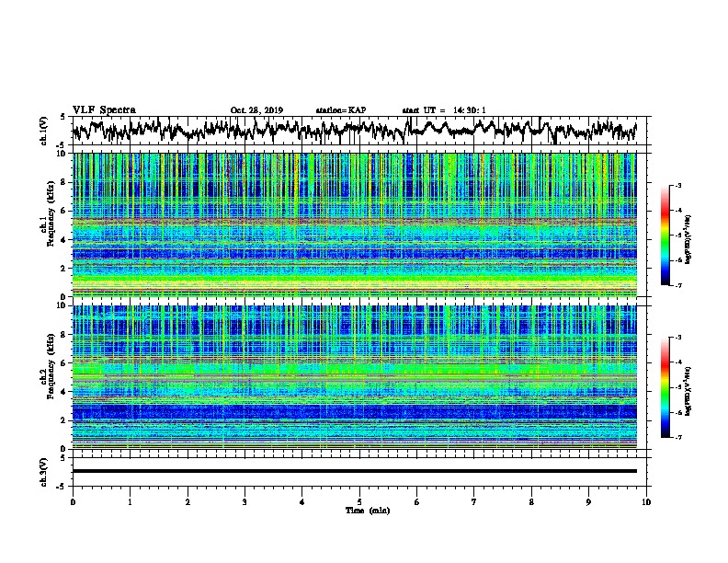Click inside the ch.1 spectrogram panel

pos(355,224)
